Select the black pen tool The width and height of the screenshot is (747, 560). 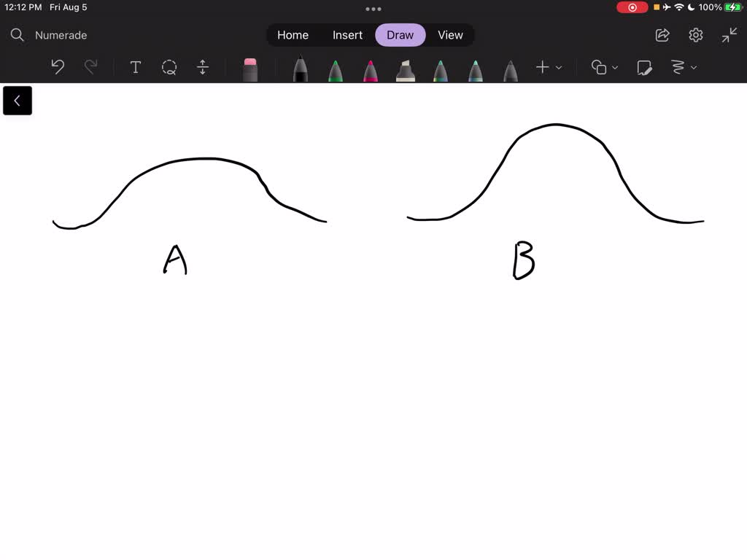pos(299,67)
